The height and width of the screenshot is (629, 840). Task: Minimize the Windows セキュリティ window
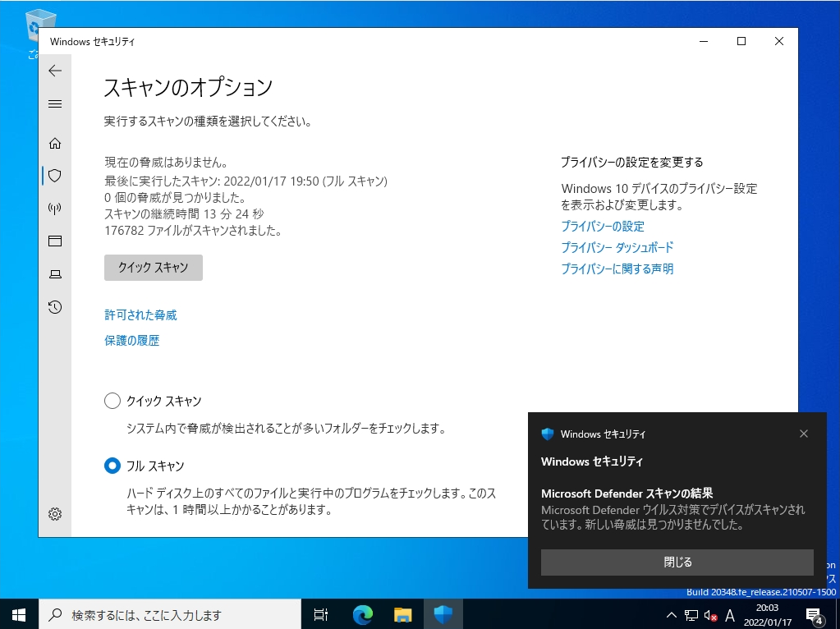pos(704,41)
